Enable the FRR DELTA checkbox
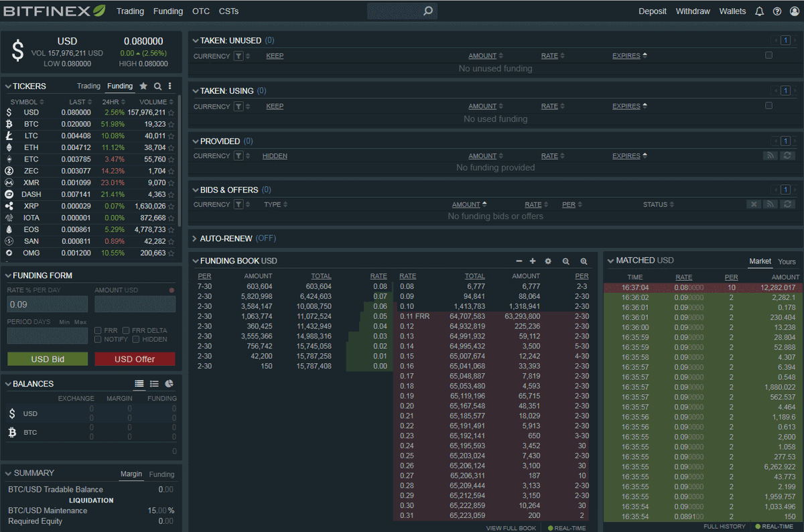 coord(126,330)
